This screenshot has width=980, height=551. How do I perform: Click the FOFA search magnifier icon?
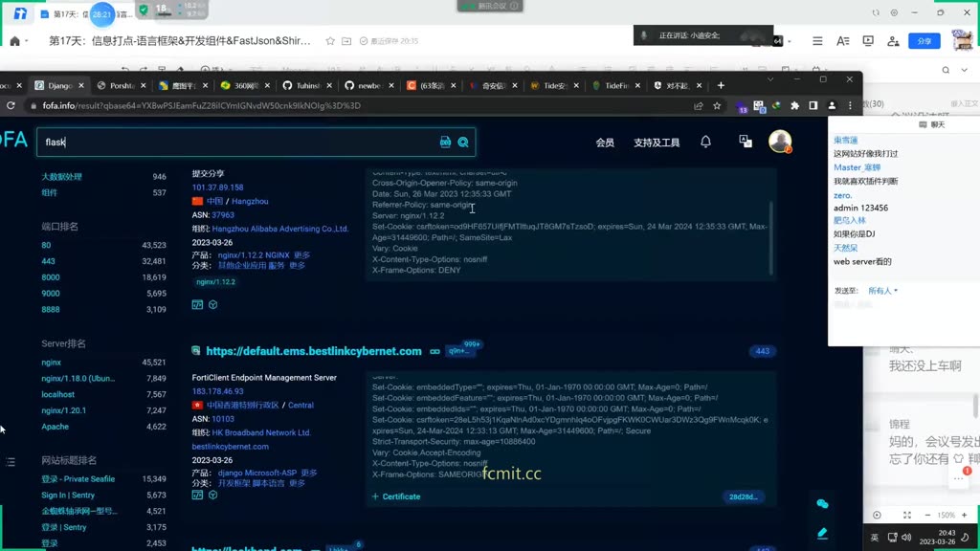point(463,143)
